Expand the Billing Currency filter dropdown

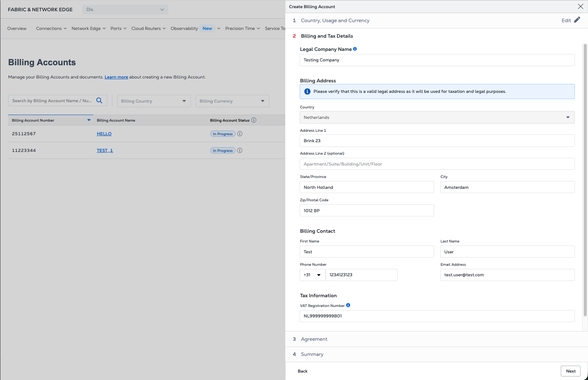coord(232,101)
